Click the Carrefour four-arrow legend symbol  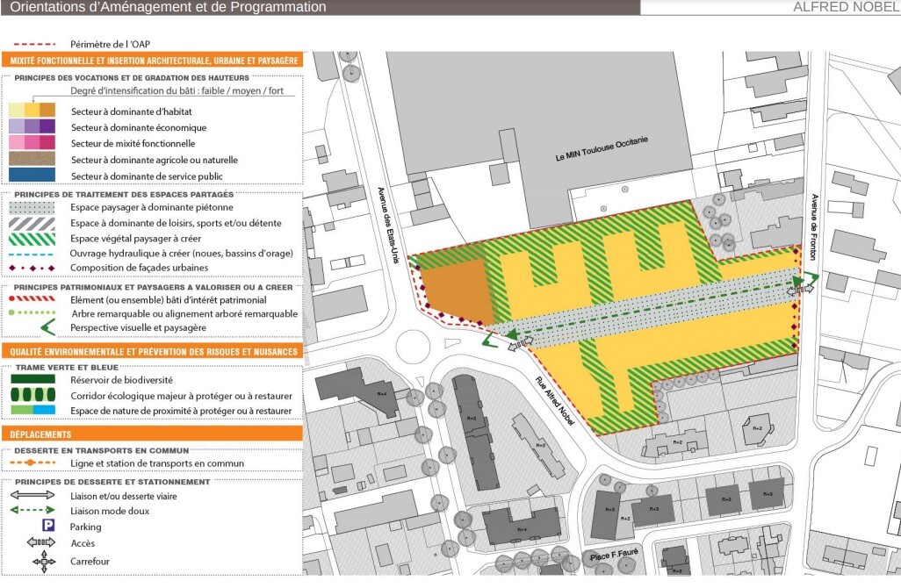44,561
